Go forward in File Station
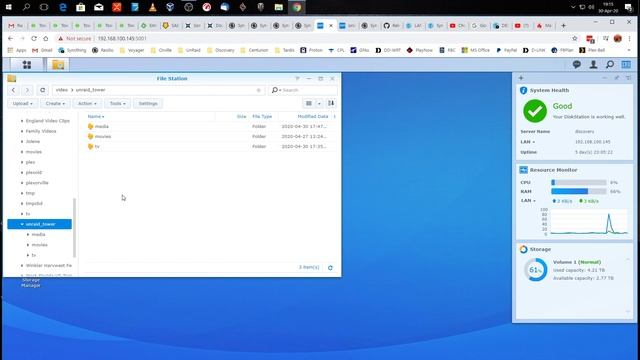The height and width of the screenshot is (360, 640). (x=27, y=90)
